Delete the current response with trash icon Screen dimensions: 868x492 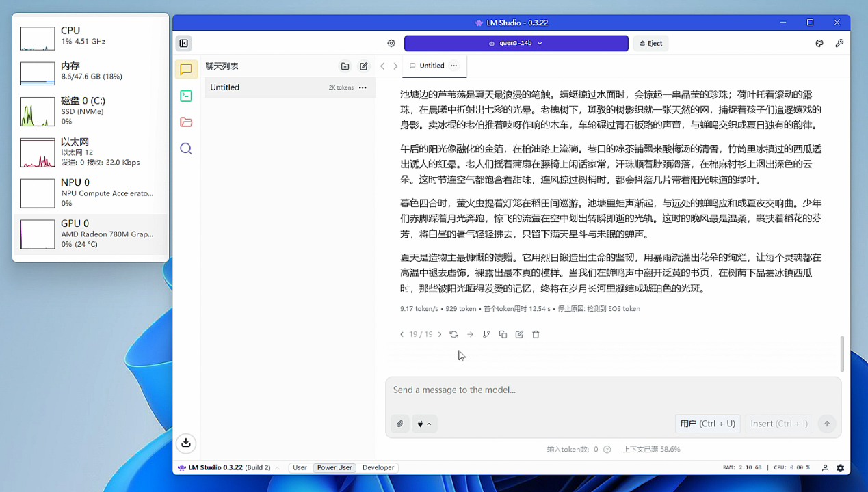pos(536,334)
